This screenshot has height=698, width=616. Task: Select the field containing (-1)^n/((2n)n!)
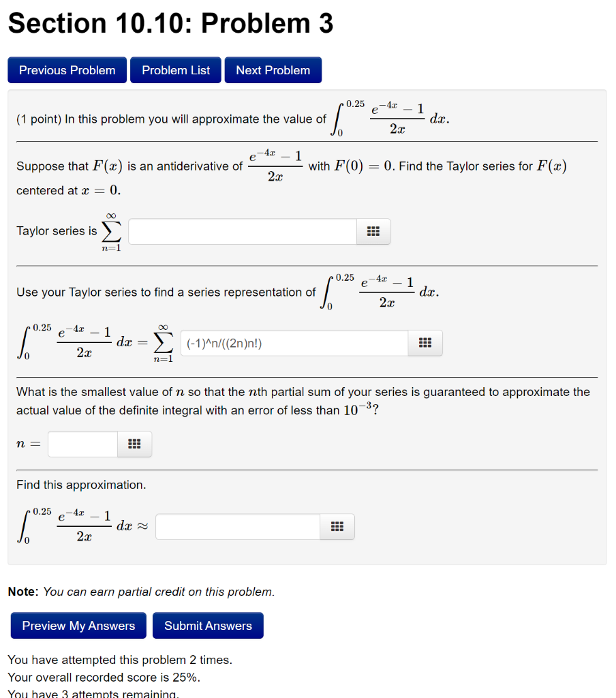[293, 342]
